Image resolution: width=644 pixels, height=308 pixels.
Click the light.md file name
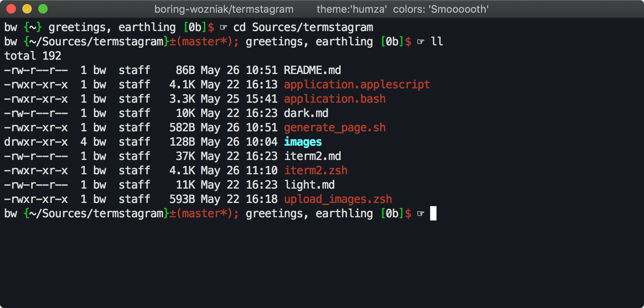point(309,185)
